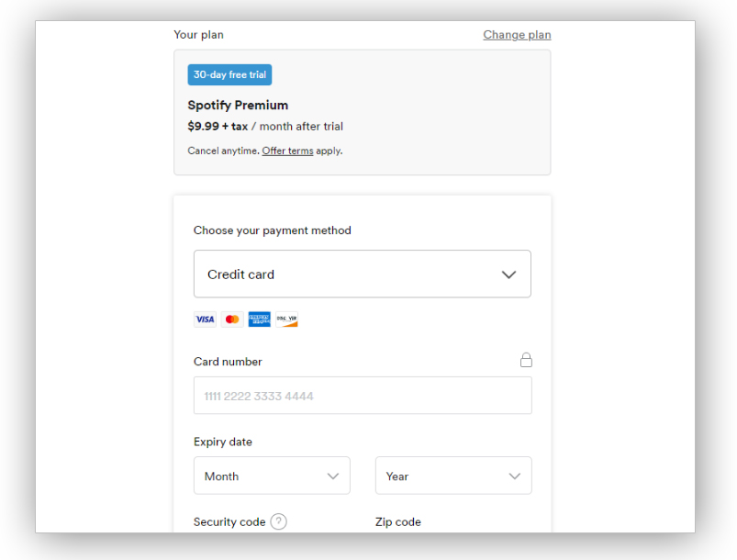Click the Spotify Premium plan title

click(x=238, y=105)
